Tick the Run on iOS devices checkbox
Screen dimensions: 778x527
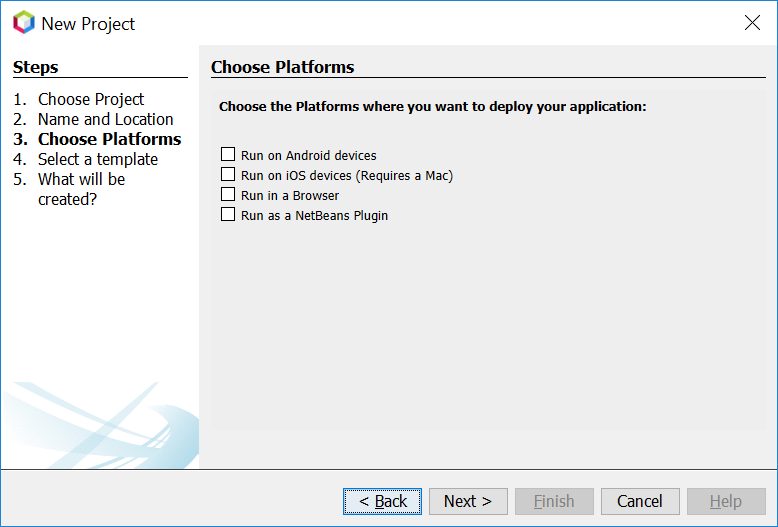click(x=228, y=175)
